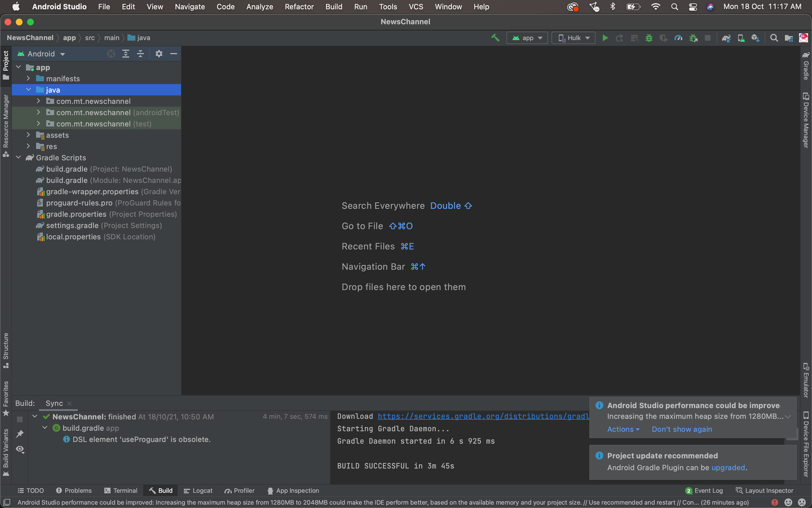This screenshot has width=812, height=508.
Task: Collapse the java folder node
Action: (x=28, y=89)
